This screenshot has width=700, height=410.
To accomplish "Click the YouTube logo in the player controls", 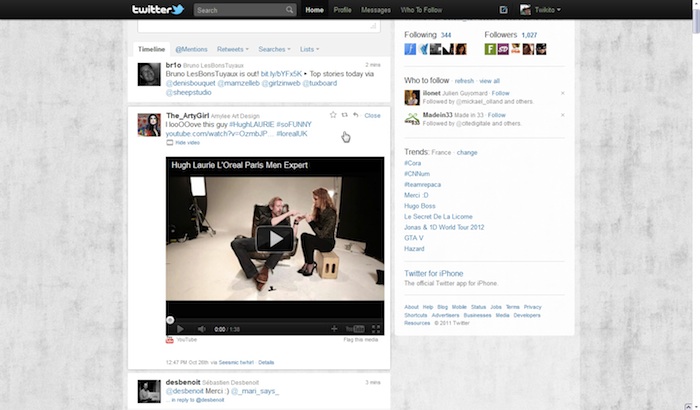I will click(354, 328).
